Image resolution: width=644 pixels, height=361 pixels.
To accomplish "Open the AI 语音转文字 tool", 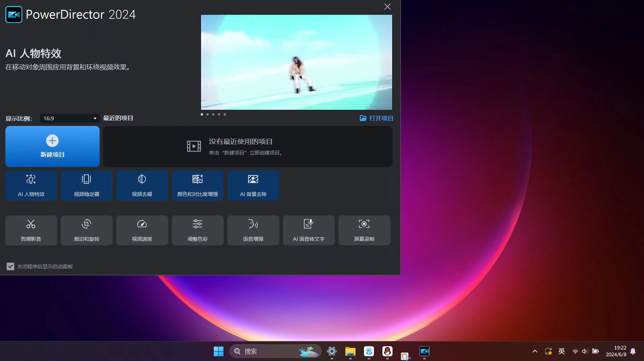I will click(309, 230).
